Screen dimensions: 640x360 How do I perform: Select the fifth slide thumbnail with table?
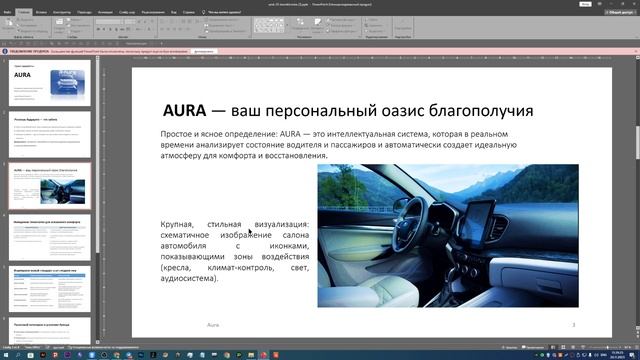[50, 289]
